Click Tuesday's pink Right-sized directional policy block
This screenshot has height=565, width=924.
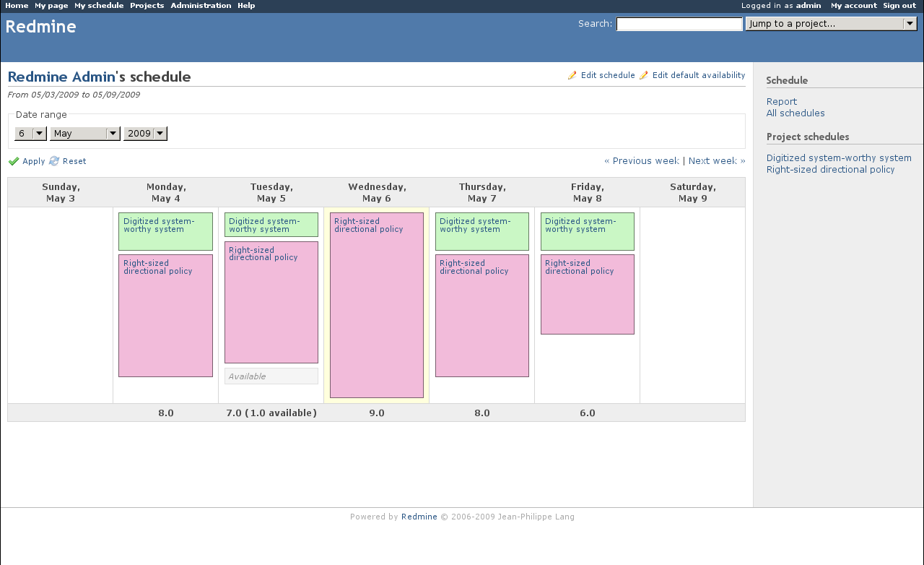271,302
